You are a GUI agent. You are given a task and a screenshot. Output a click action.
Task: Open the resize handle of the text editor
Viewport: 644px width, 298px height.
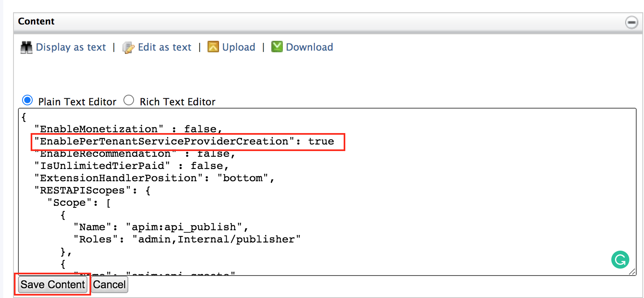coord(634,272)
